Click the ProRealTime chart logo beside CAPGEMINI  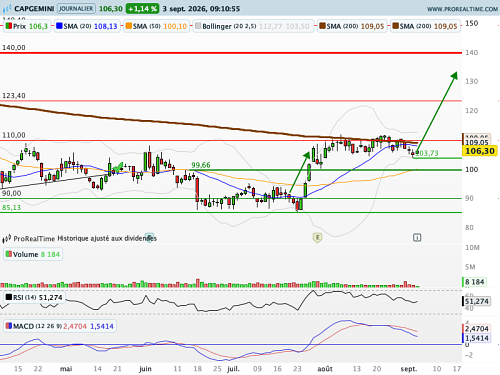[7, 8]
